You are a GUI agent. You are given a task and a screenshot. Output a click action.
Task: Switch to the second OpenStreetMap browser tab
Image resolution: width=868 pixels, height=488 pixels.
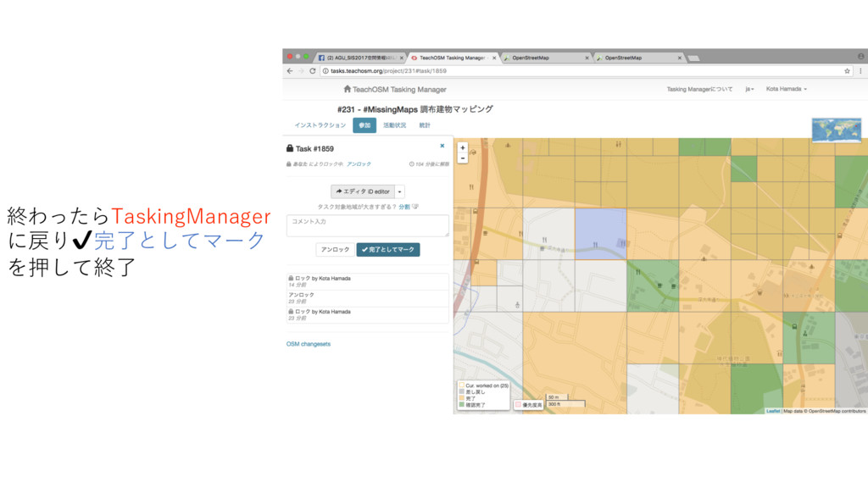pyautogui.click(x=639, y=58)
